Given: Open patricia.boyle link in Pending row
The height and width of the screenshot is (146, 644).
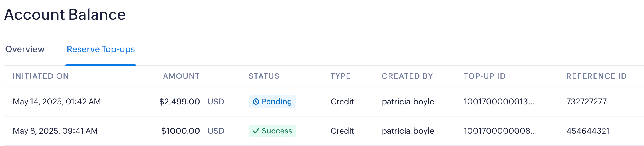Looking at the screenshot, I should point(408,102).
